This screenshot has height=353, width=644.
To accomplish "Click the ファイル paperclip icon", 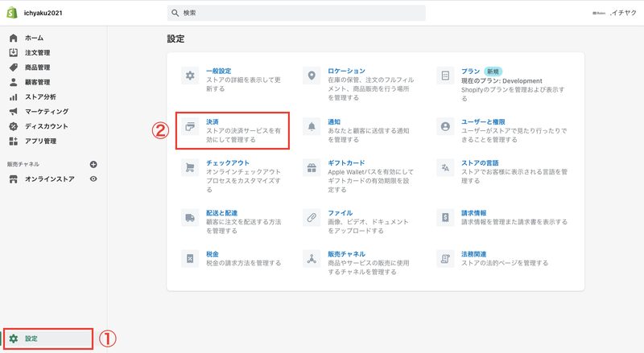I will 312,218.
